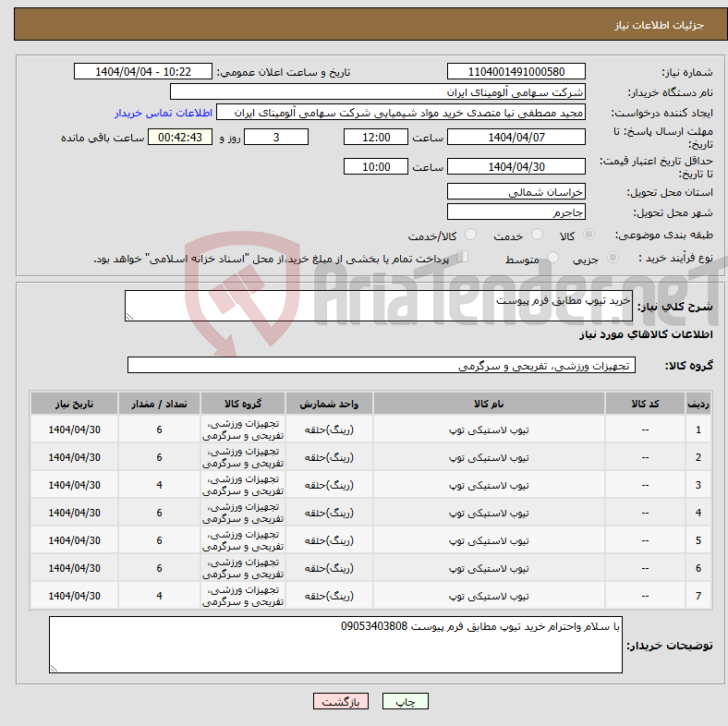This screenshot has height=726, width=728.
Task: Click the remaining days field showing 3
Action: point(276,138)
